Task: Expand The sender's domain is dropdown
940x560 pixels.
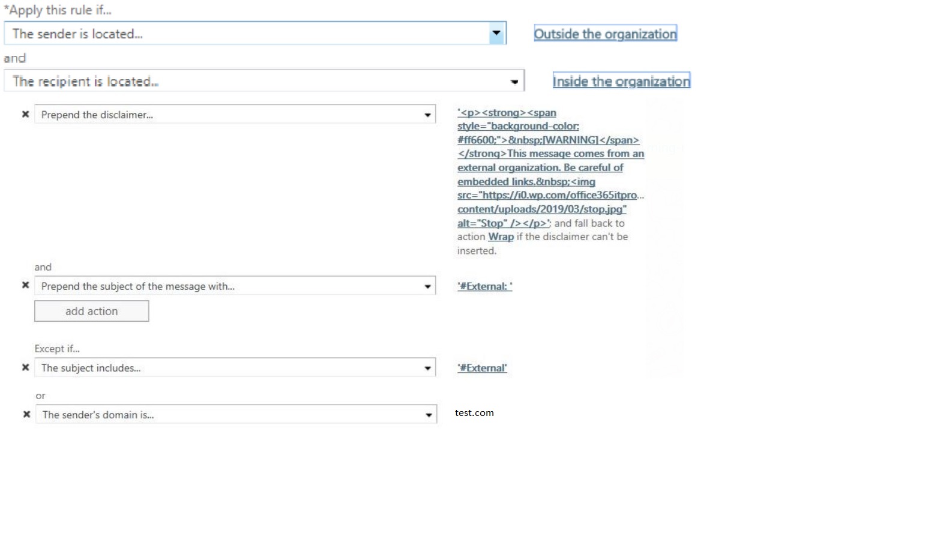Action: point(429,415)
